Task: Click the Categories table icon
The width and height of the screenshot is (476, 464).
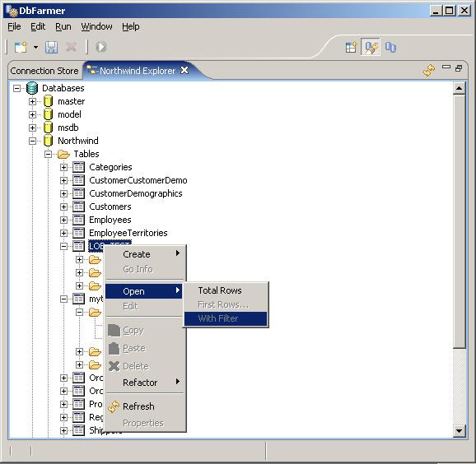Action: [x=78, y=167]
